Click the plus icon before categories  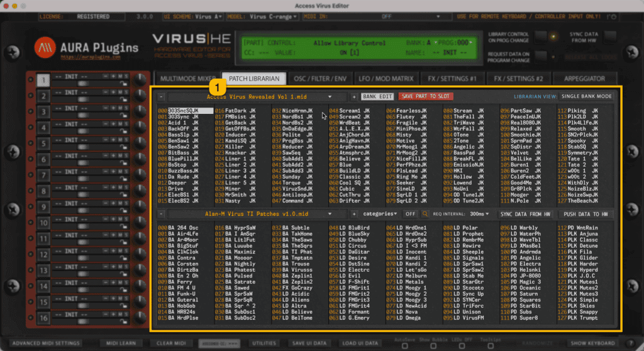pyautogui.click(x=353, y=214)
